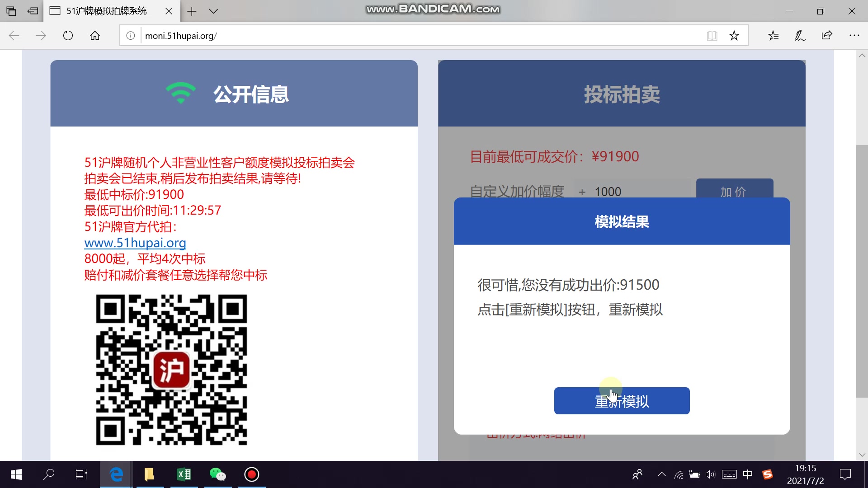
Task: Click the address bar with moni.51hupai.org
Action: tap(420, 36)
